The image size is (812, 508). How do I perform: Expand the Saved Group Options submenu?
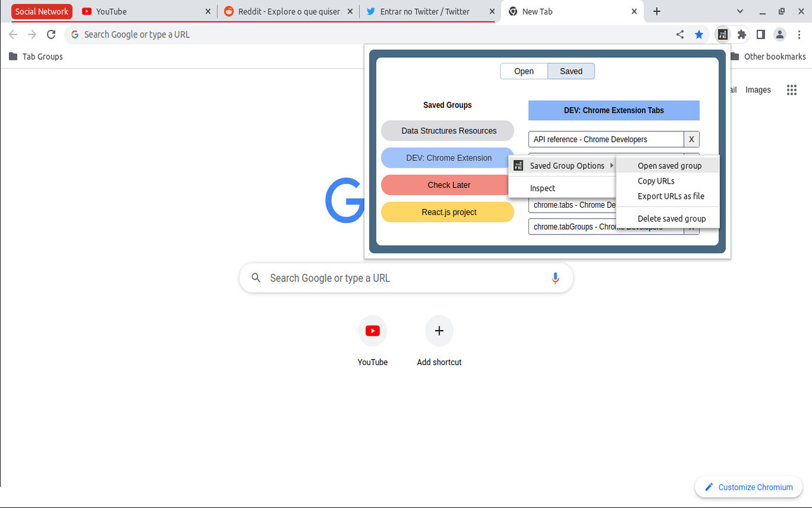coord(562,166)
